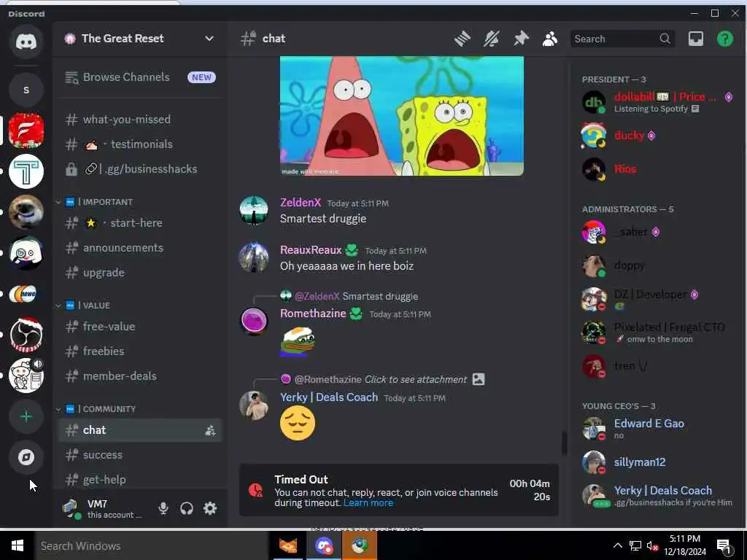Screen dimensions: 747x560
Task: Click the ReauxReaux username
Action: click(x=311, y=250)
